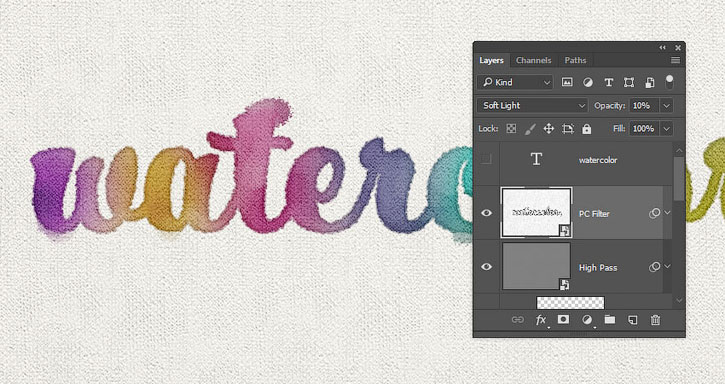Create new fill or adjustment layer
This screenshot has height=384, width=725.
[587, 320]
